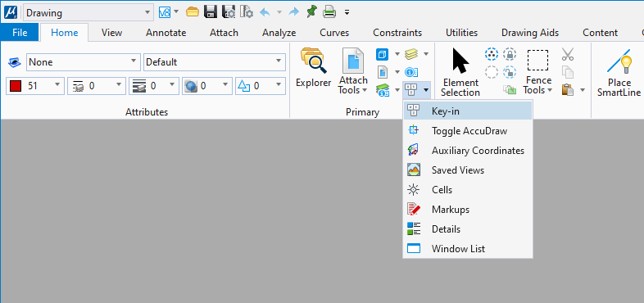Screen dimensions: 644x303
Task: Choose Cells from the menu
Action: point(467,190)
